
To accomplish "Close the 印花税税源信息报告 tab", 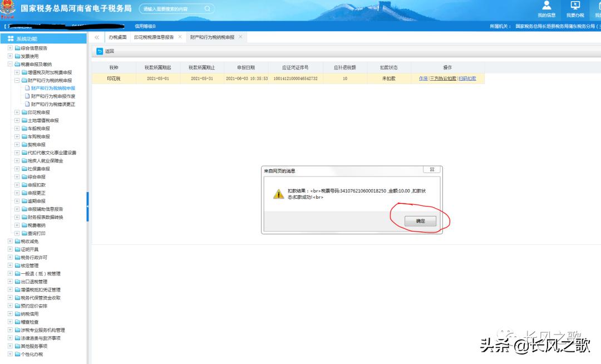I will [180, 37].
